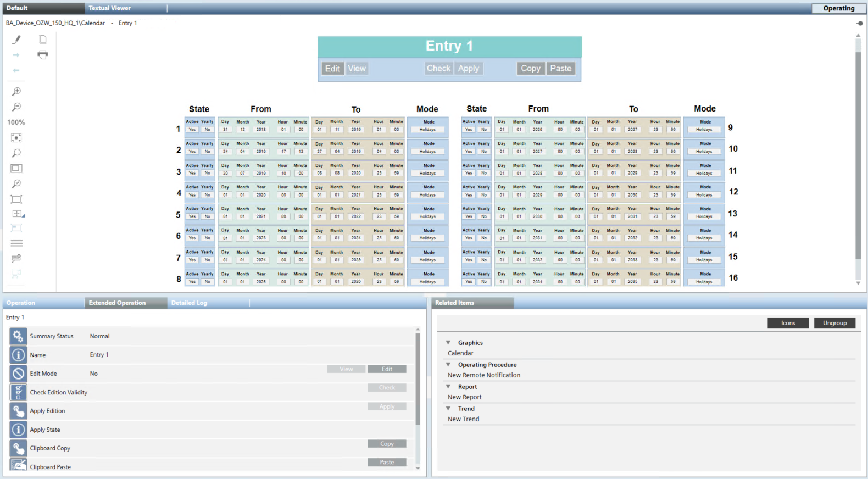Toggle the Active state field of row 1

(x=192, y=130)
